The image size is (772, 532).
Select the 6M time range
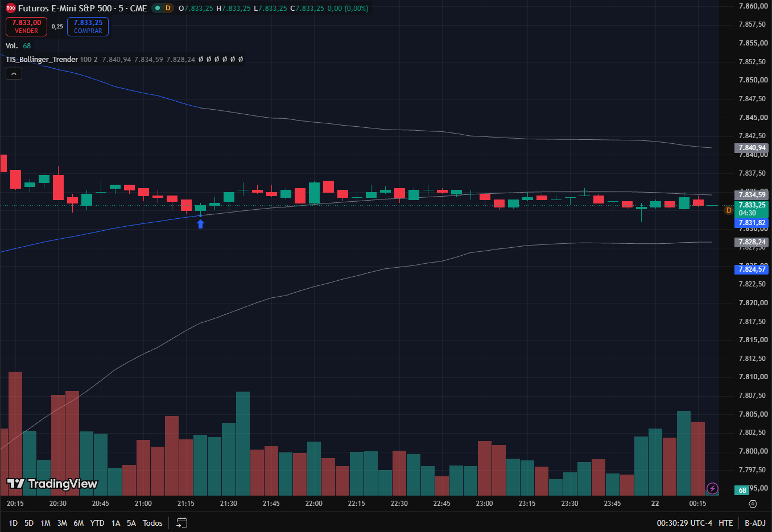coord(79,523)
